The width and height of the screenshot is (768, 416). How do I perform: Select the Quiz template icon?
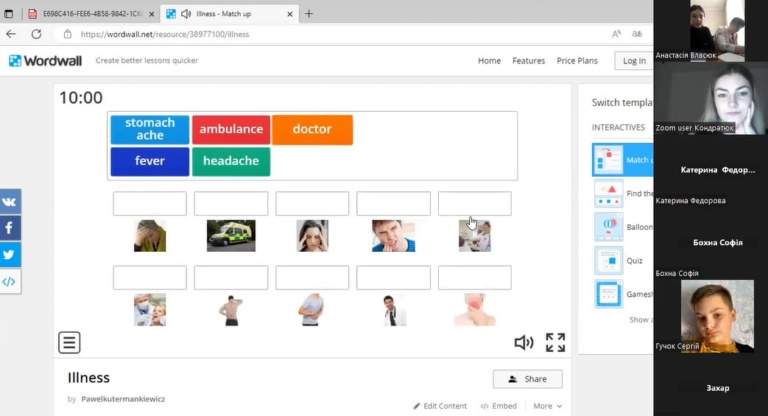608,260
